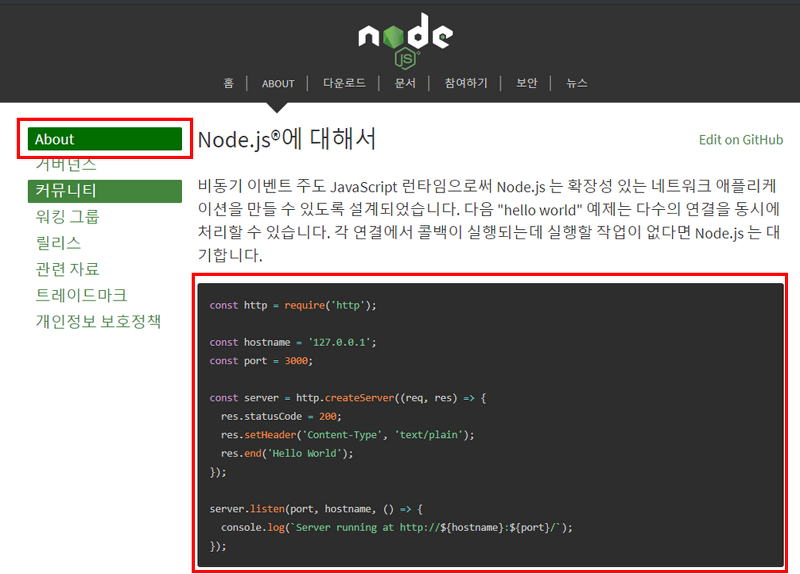Select 커뮤니티 in the sidebar
The width and height of the screenshot is (800, 574).
(105, 191)
